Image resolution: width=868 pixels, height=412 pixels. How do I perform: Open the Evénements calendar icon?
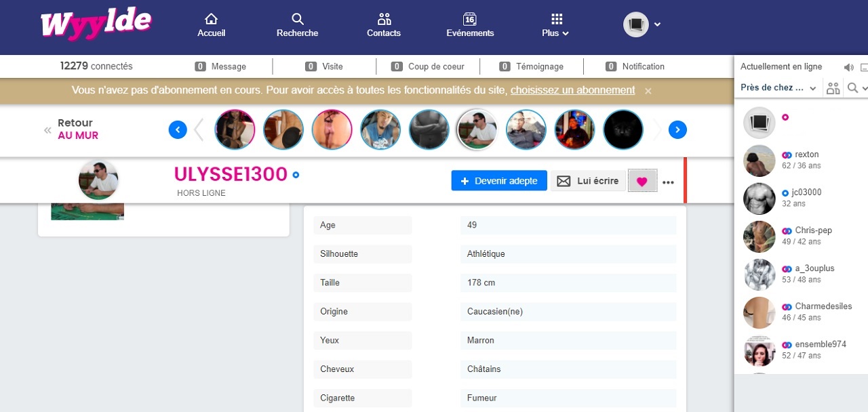[x=470, y=20]
